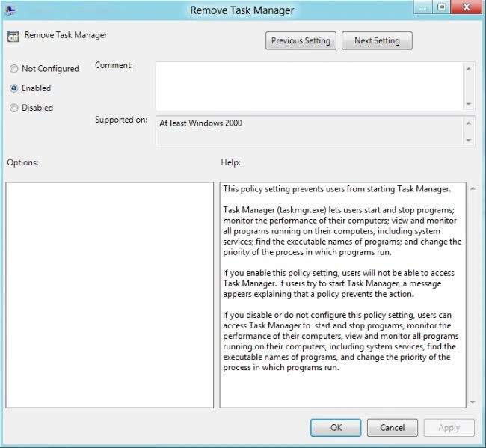Click the empty Options pane
Screen dimensions: 486x448
pyautogui.click(x=110, y=295)
